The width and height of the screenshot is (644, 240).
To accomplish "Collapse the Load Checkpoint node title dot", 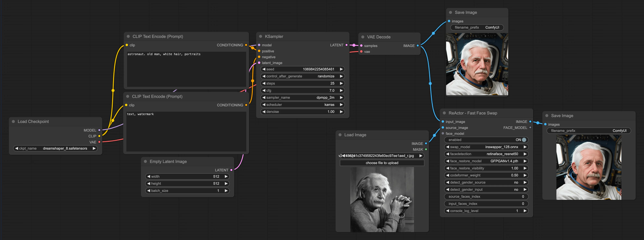I will coord(13,122).
